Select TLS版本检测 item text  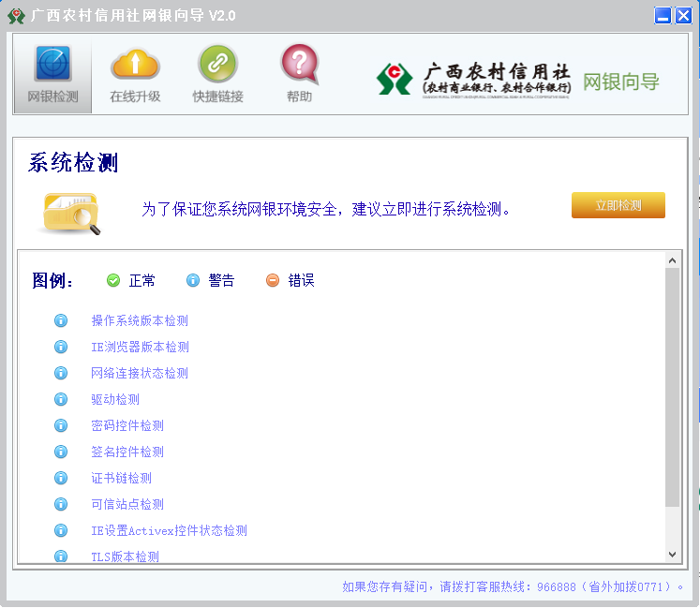[x=125, y=556]
